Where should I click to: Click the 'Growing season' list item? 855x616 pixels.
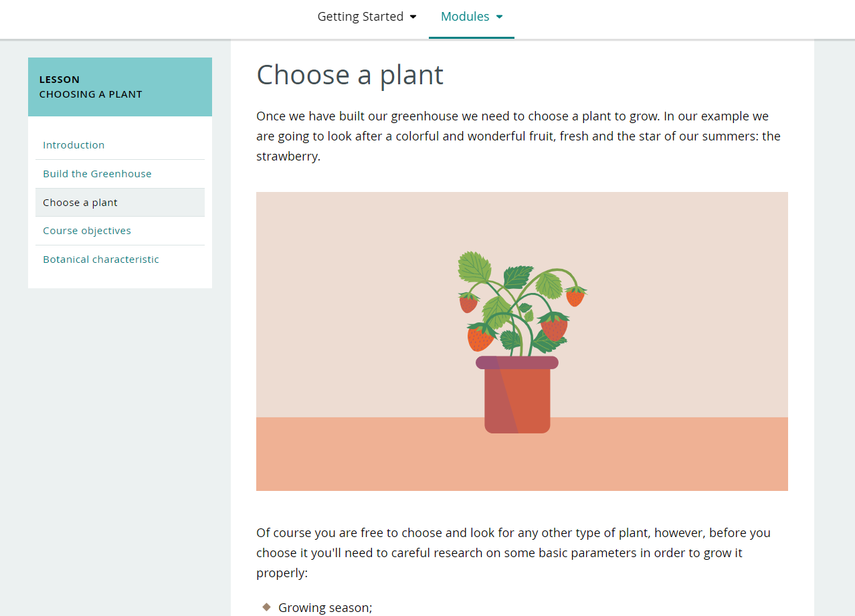(325, 607)
